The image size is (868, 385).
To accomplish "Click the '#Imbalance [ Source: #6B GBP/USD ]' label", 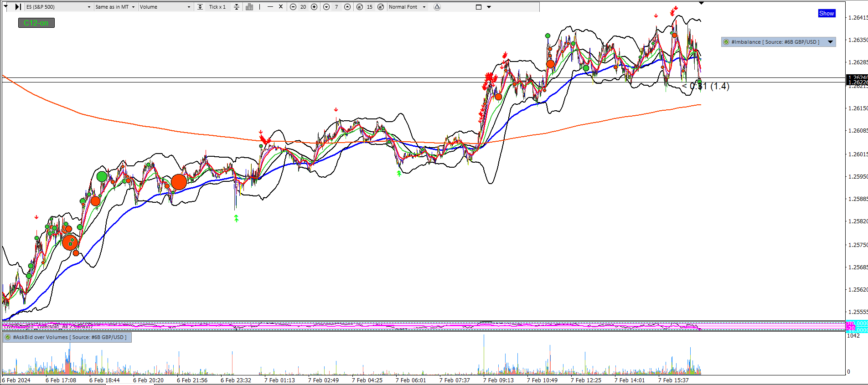I will pos(775,42).
